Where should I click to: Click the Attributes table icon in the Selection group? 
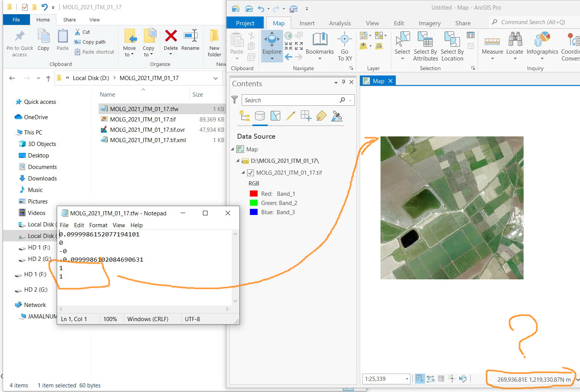click(x=471, y=35)
